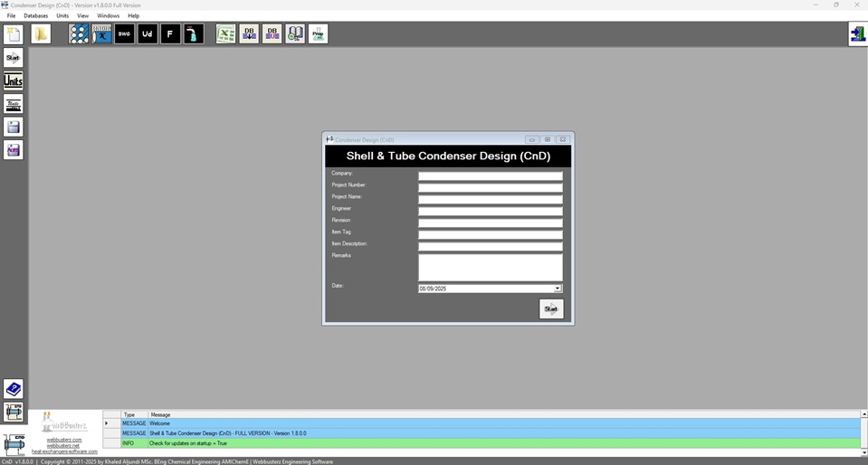
Task: Open the blue help book icon
Action: tap(14, 389)
